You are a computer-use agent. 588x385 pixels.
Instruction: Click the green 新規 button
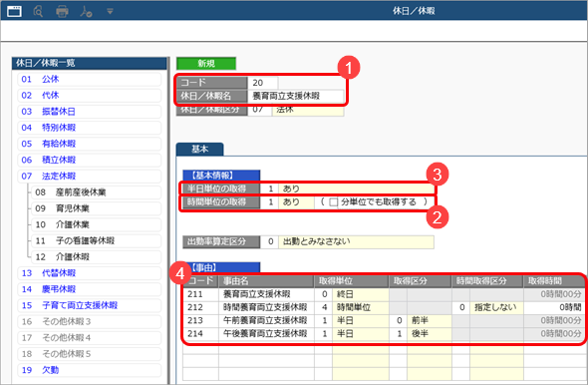pyautogui.click(x=206, y=64)
